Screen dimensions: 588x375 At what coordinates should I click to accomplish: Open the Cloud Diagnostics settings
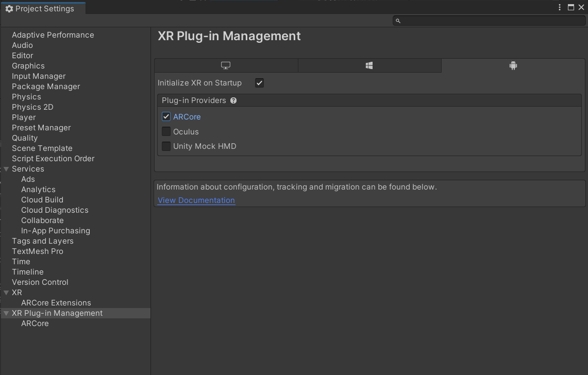(55, 210)
